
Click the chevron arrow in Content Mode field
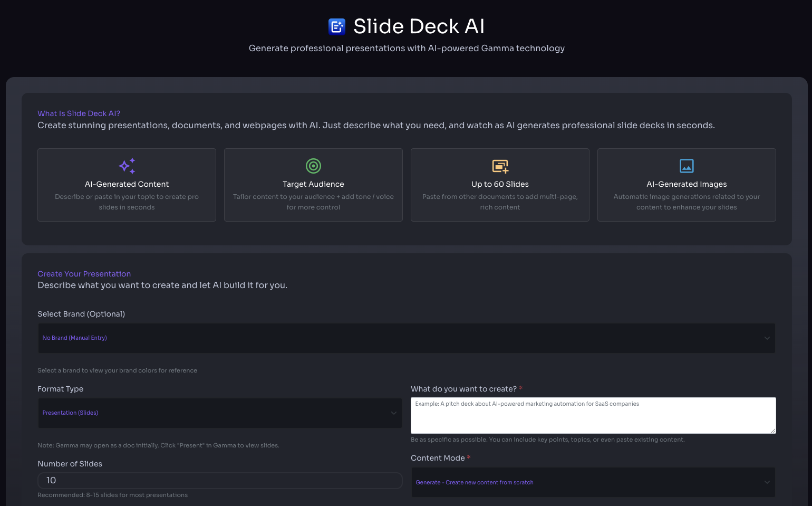(x=767, y=482)
